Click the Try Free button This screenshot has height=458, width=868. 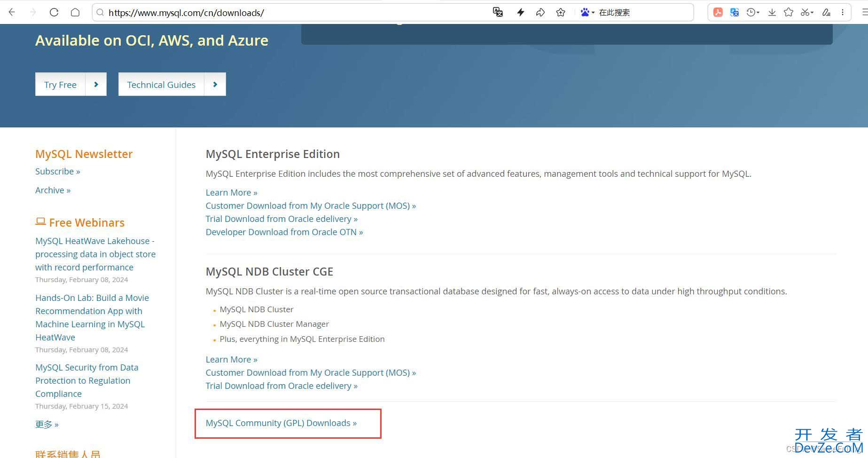(x=60, y=84)
